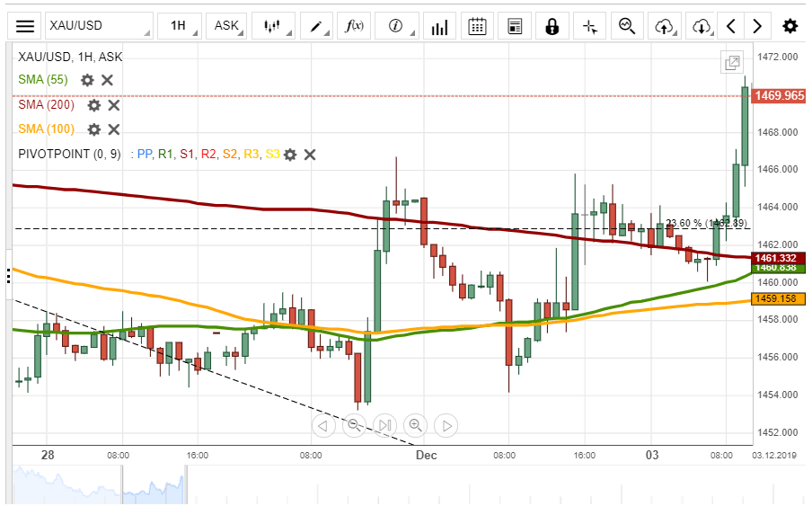The width and height of the screenshot is (812, 506).
Task: Click the vertical dots panel handle
Action: tap(8, 276)
